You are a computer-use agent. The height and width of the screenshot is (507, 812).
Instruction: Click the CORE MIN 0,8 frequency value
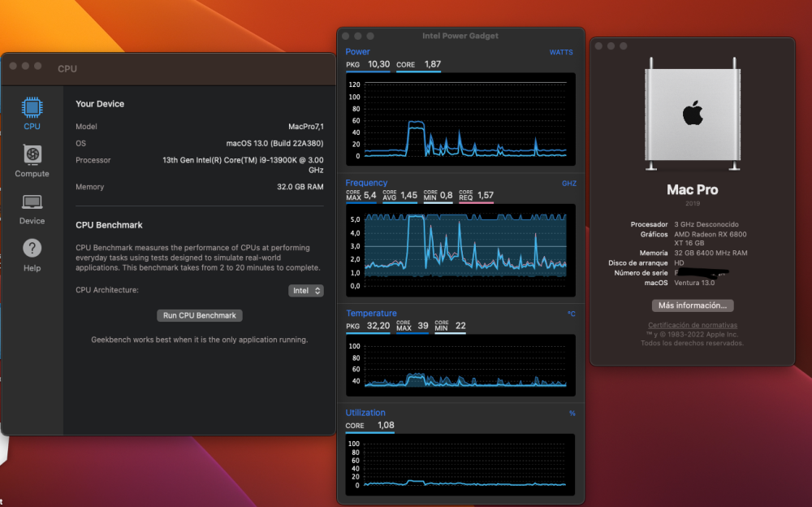pos(438,196)
